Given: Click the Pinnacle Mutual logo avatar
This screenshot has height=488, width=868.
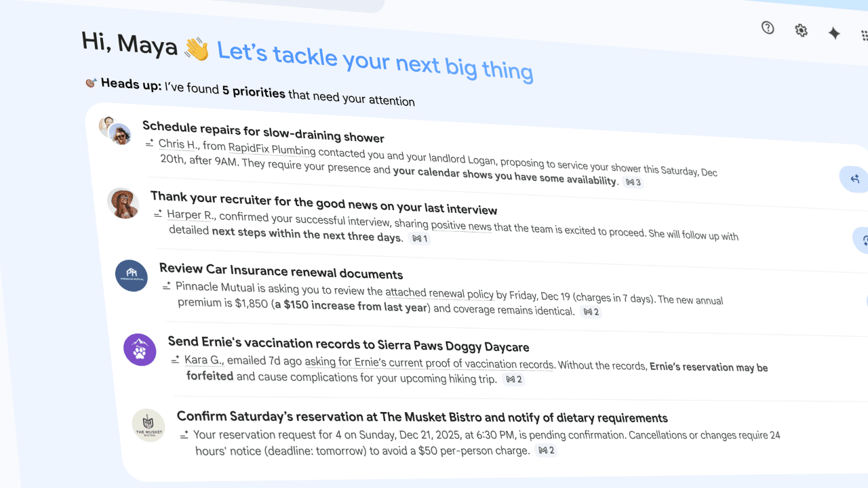Looking at the screenshot, I should [x=132, y=276].
